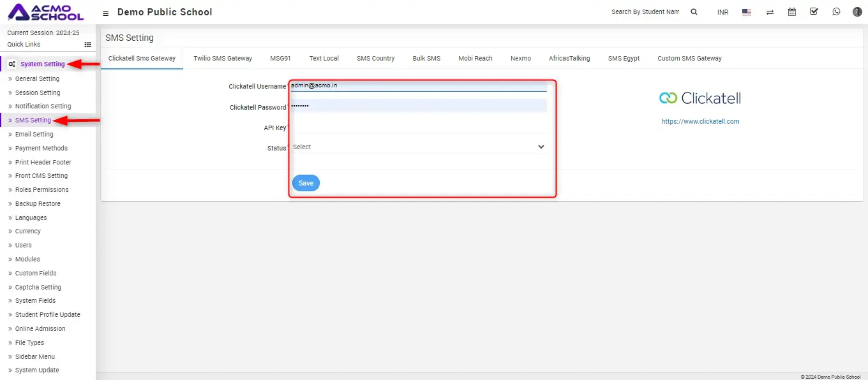Viewport: 868px width, 380px height.
Task: Open the clickatell.com website link
Action: pos(700,121)
